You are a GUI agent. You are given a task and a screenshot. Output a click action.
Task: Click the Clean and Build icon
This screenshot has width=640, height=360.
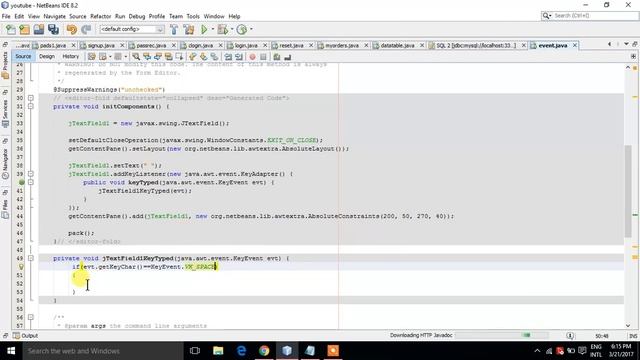[189, 29]
